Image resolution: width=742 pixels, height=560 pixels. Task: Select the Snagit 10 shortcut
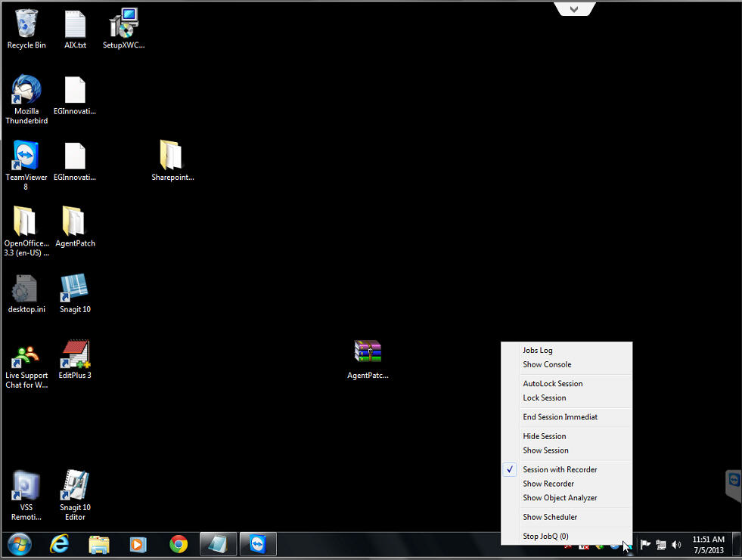click(x=75, y=293)
